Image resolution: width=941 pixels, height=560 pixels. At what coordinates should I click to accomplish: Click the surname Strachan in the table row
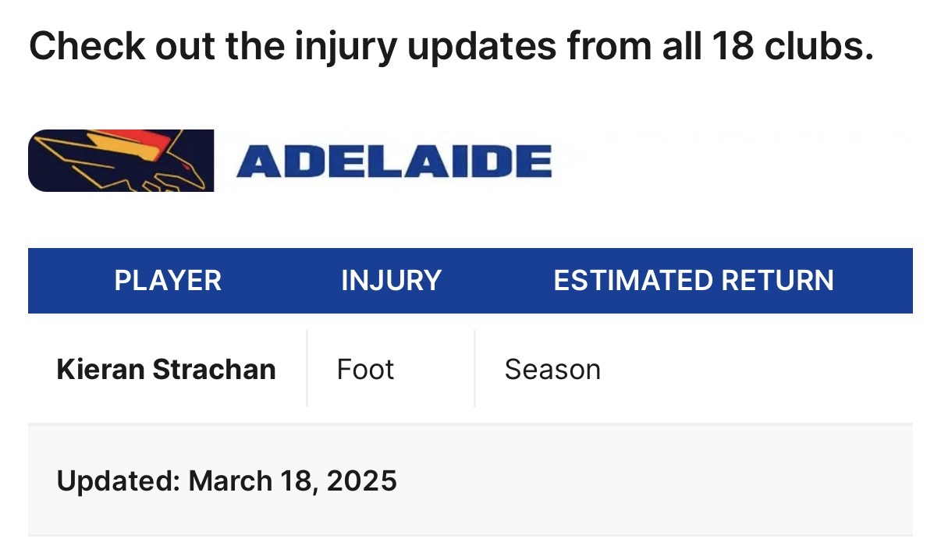(214, 369)
